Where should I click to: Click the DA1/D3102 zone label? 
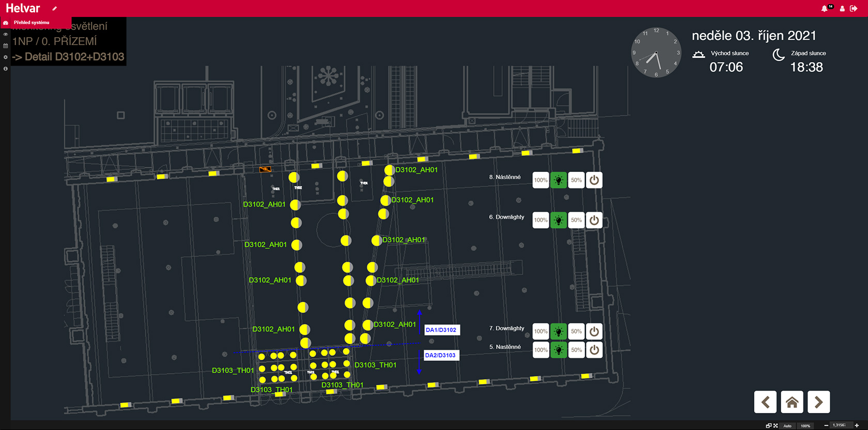point(441,330)
